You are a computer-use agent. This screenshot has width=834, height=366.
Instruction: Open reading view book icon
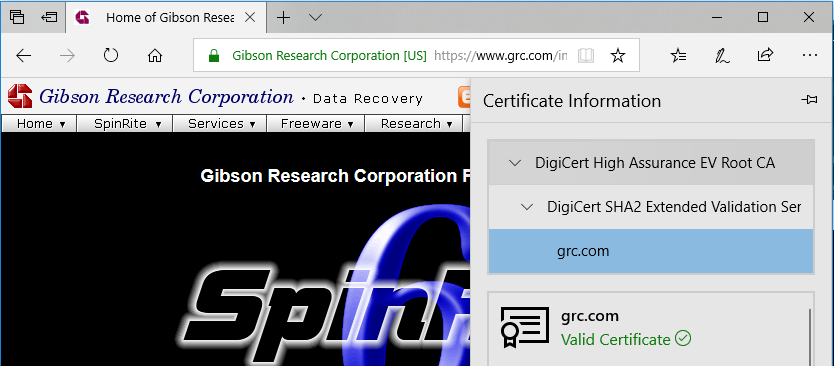[586, 55]
